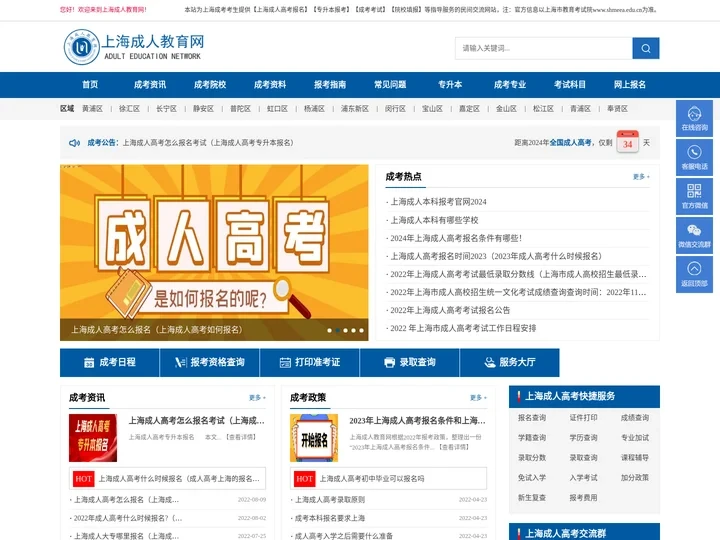The image size is (720, 540).
Task: Open 上海成人高考录取原则 article
Action: (330, 500)
